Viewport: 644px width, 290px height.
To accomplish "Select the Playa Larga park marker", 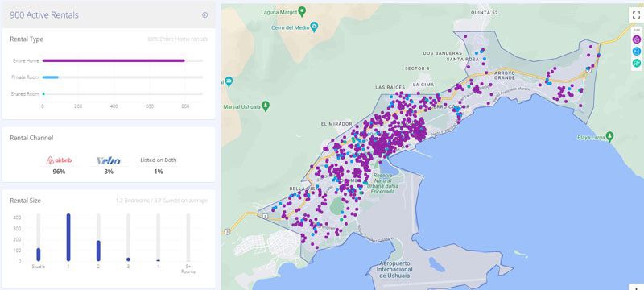I will pos(610,135).
